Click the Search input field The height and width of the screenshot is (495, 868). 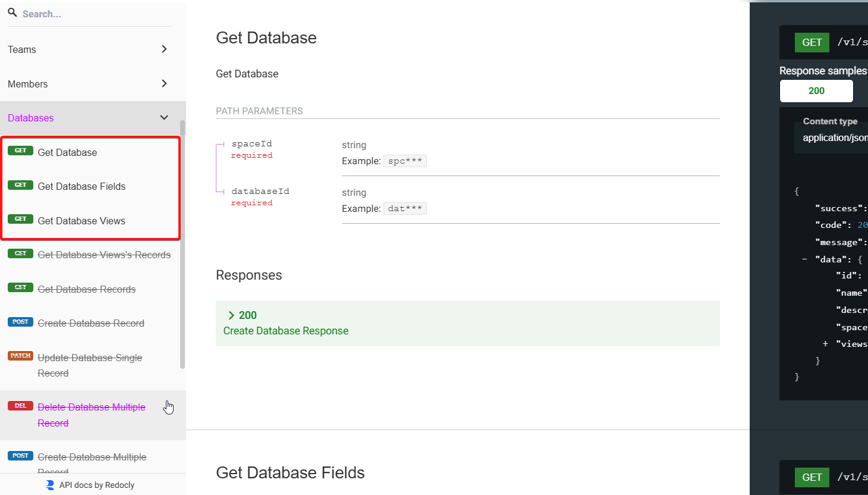coord(95,14)
